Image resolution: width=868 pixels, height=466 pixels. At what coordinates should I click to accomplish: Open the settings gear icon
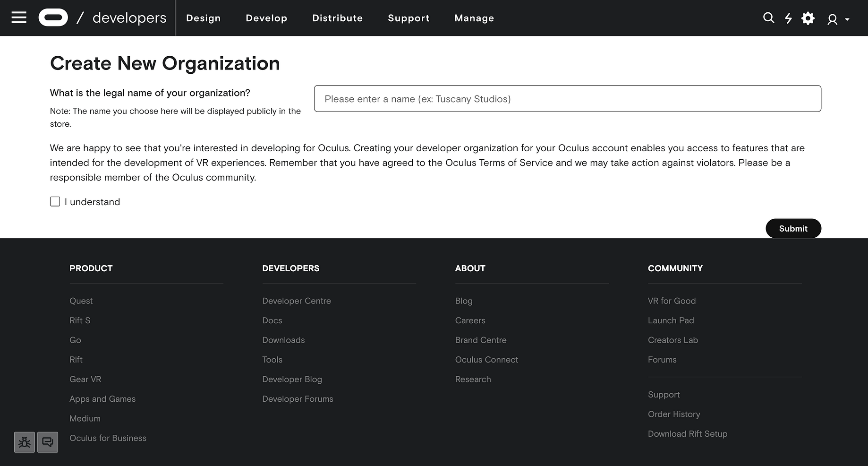[x=808, y=18]
